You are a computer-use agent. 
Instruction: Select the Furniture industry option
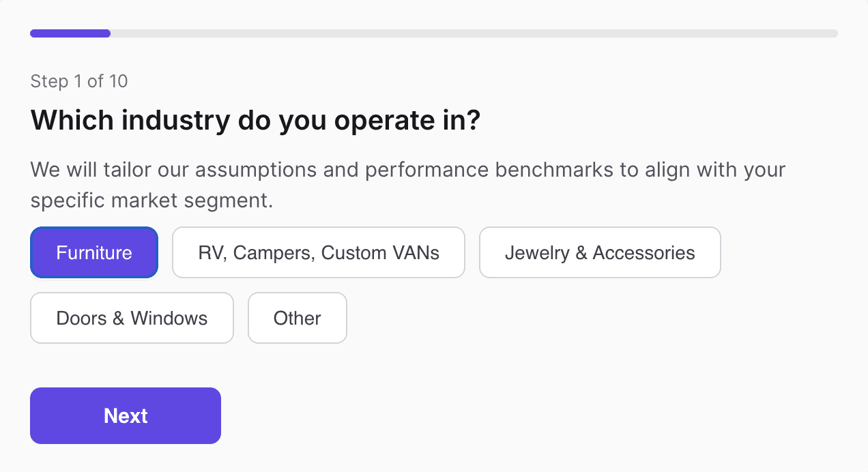coord(94,252)
